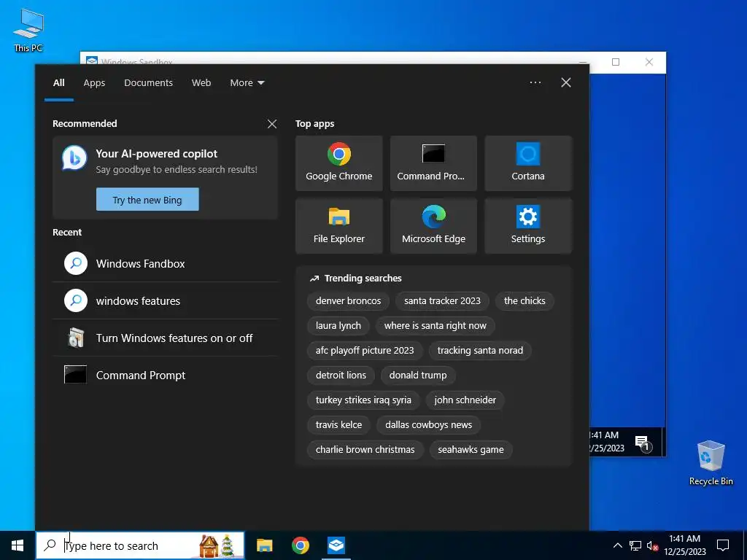Search trending 'donald trump'
This screenshot has width=747, height=560.
(418, 376)
